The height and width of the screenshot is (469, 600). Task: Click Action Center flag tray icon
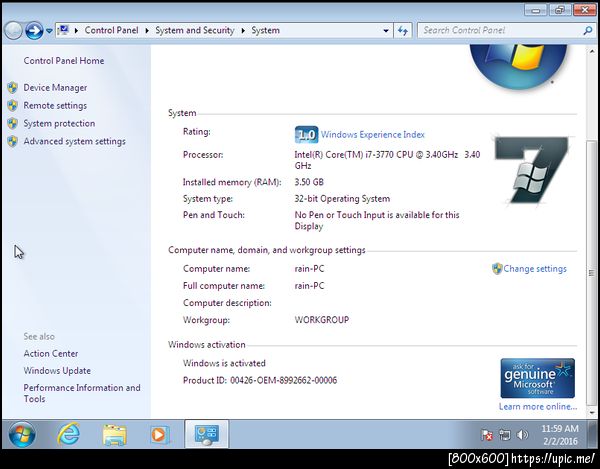487,435
